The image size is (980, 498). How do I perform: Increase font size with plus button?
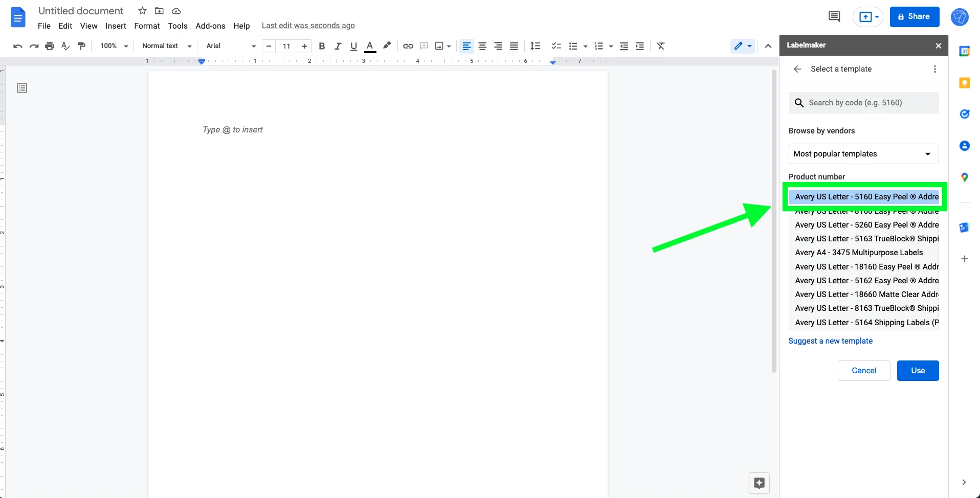point(304,46)
